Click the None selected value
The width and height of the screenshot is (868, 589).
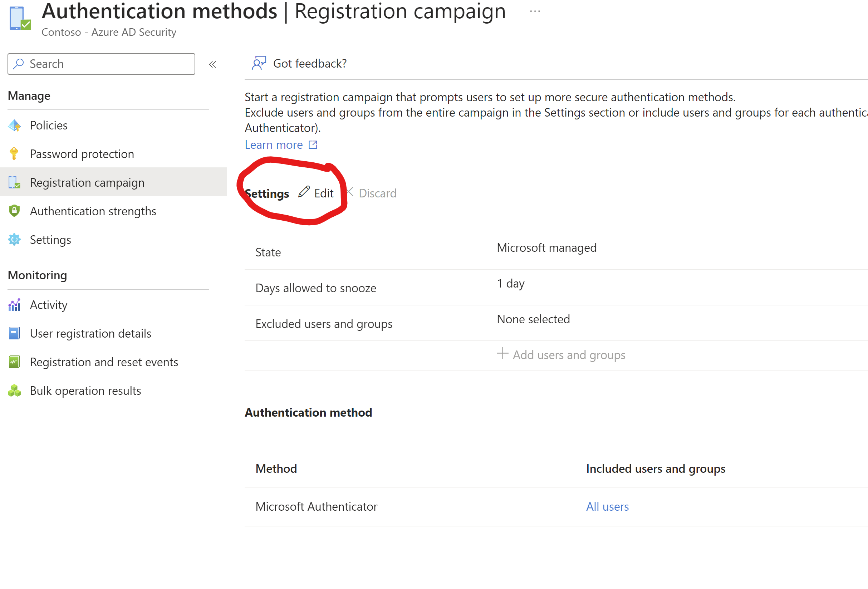[533, 319]
